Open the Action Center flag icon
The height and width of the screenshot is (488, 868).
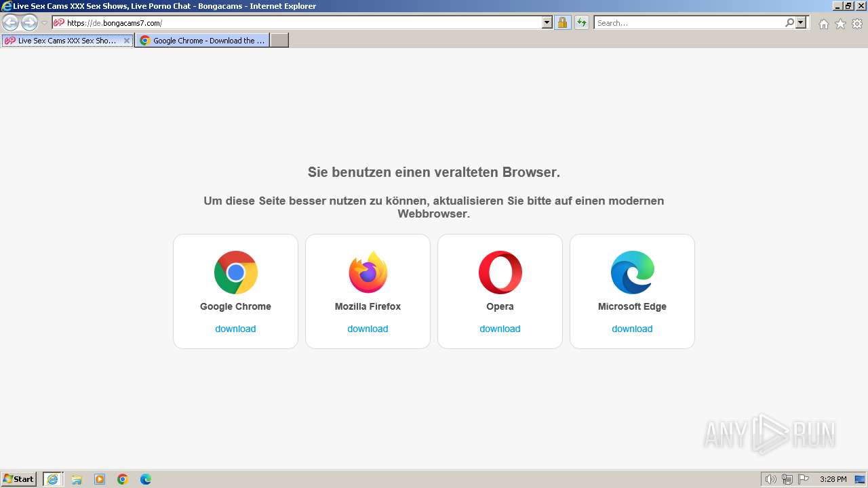[804, 479]
